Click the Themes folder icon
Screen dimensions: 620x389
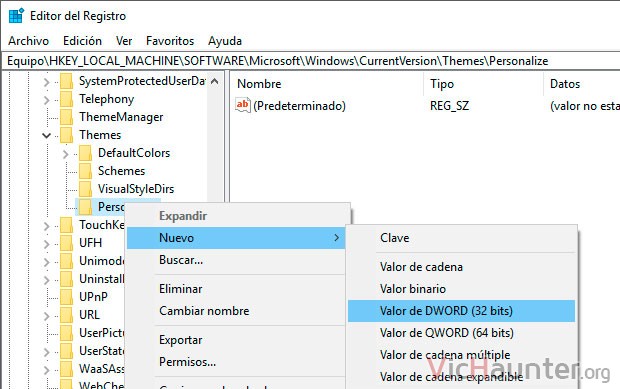pos(66,135)
